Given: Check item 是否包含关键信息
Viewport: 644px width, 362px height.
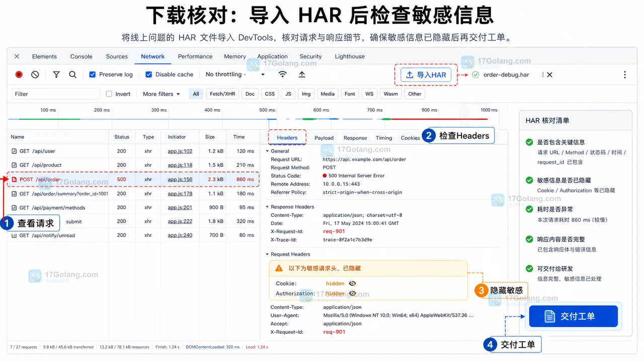Looking at the screenshot, I should [529, 142].
